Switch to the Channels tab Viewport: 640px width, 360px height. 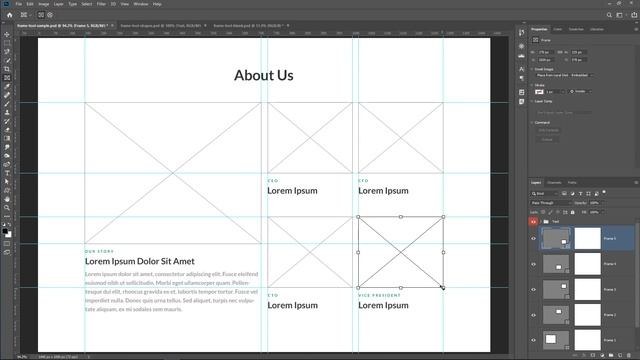(x=554, y=182)
